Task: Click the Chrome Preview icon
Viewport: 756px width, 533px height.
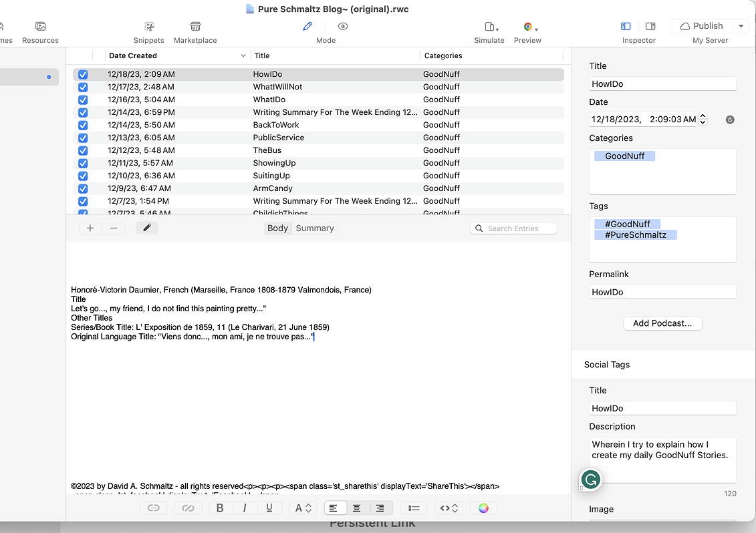Action: [x=528, y=27]
